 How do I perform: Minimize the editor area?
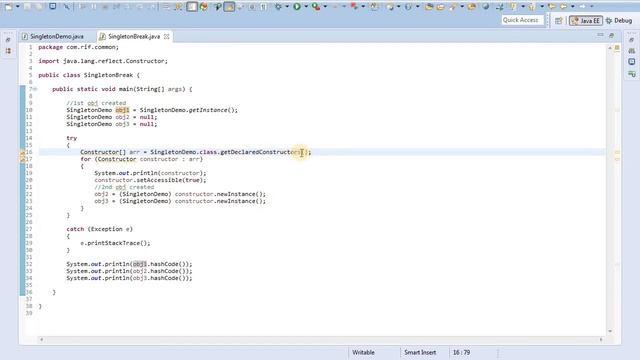pos(600,36)
